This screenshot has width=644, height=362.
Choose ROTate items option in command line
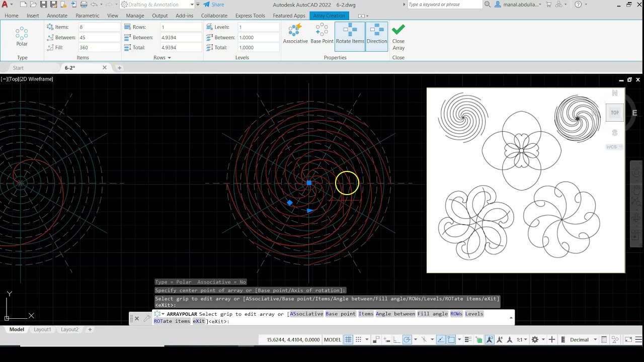coord(172,321)
